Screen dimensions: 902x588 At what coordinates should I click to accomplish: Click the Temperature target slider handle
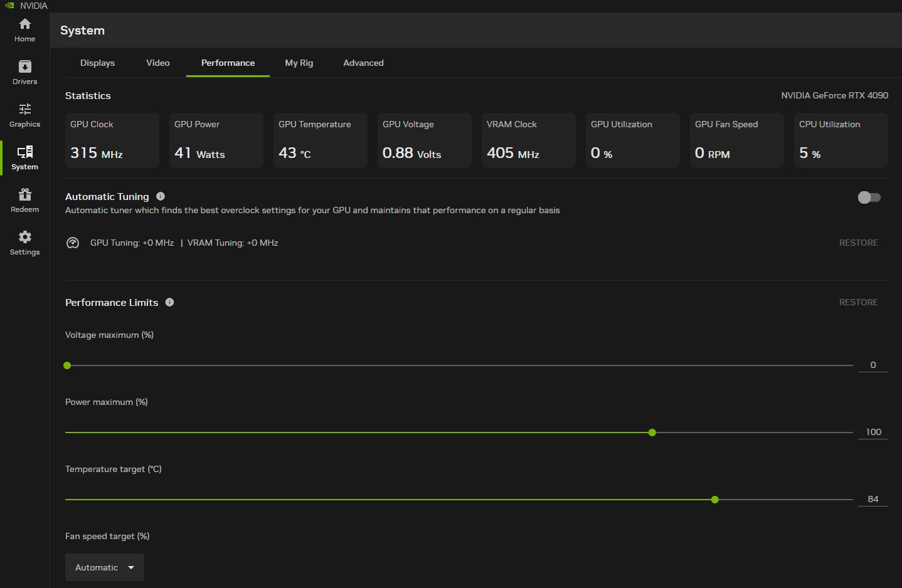tap(715, 500)
